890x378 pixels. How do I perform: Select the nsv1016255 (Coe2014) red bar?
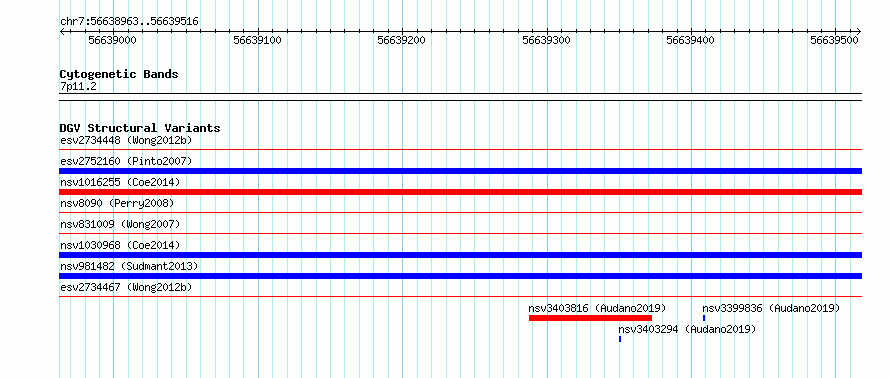tap(460, 192)
